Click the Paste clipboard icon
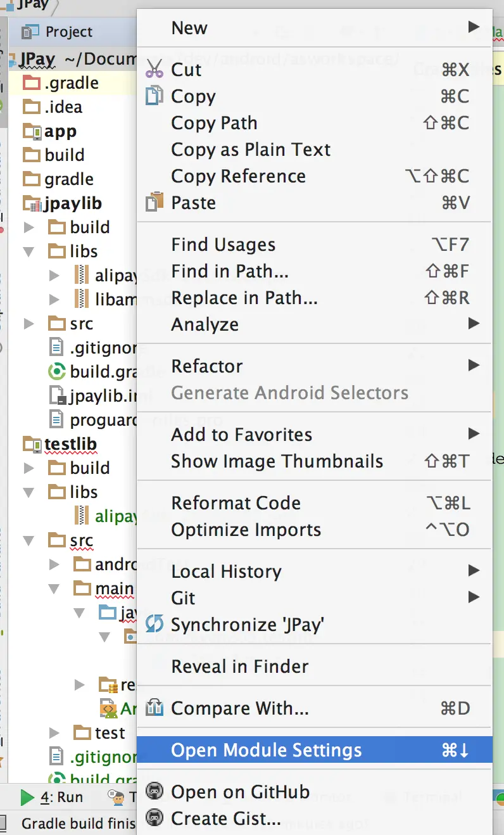504x835 pixels. tap(154, 202)
